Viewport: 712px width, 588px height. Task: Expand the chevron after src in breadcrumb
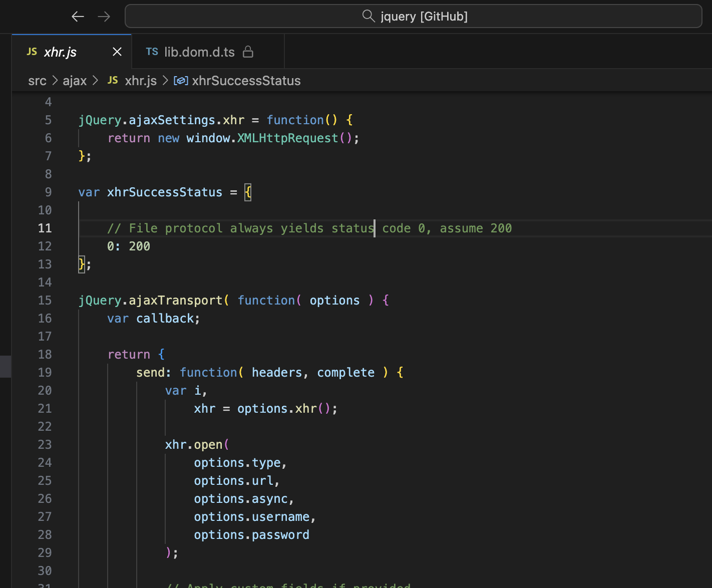[54, 80]
